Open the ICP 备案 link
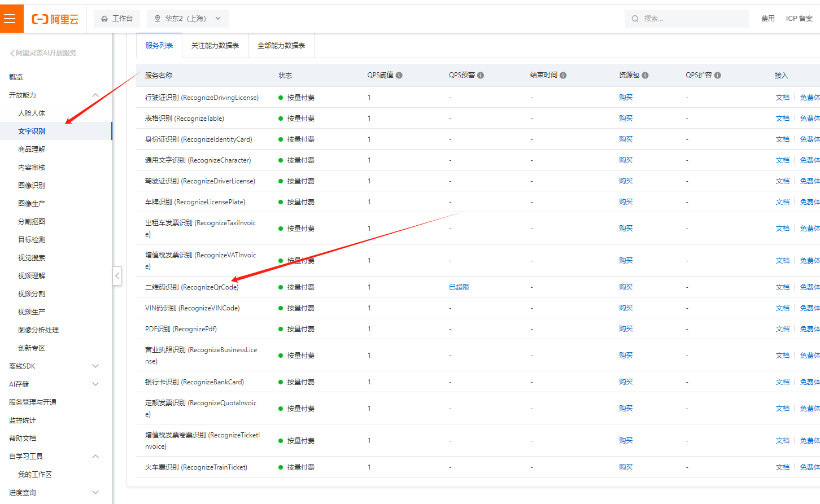This screenshot has width=820, height=504. point(799,19)
